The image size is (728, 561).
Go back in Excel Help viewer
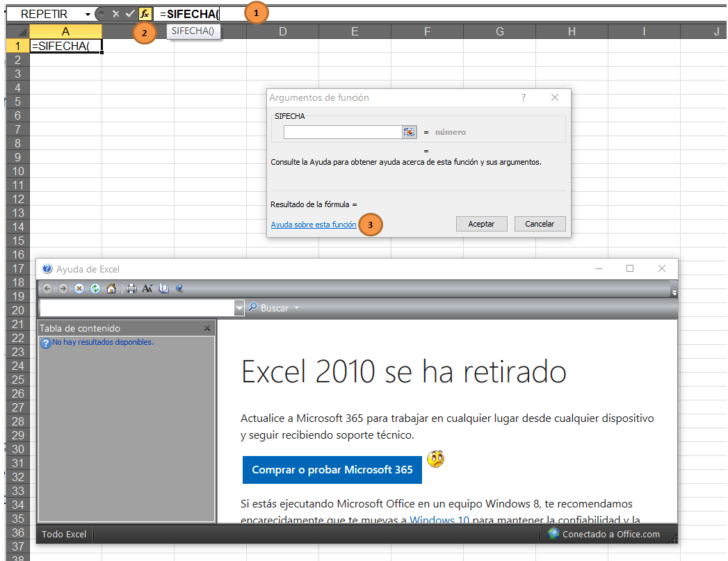point(47,288)
